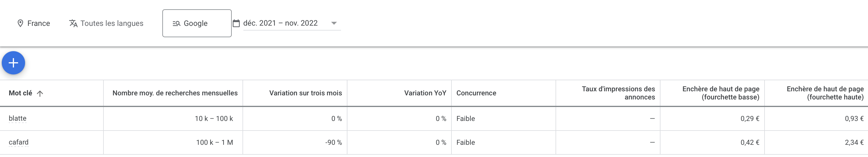Click the Taux d'impressions des annonces header

click(618, 93)
